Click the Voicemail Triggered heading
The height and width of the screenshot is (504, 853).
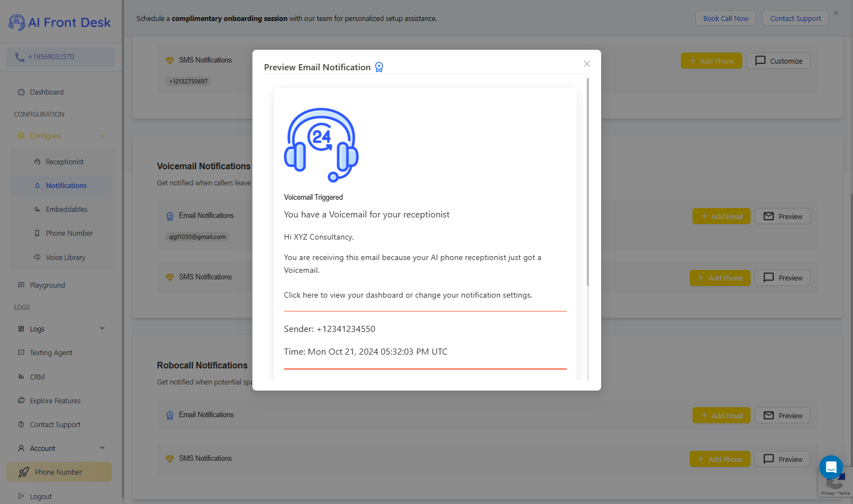(x=313, y=198)
